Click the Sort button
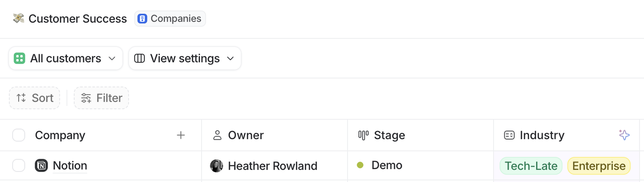The image size is (644, 182). point(35,98)
